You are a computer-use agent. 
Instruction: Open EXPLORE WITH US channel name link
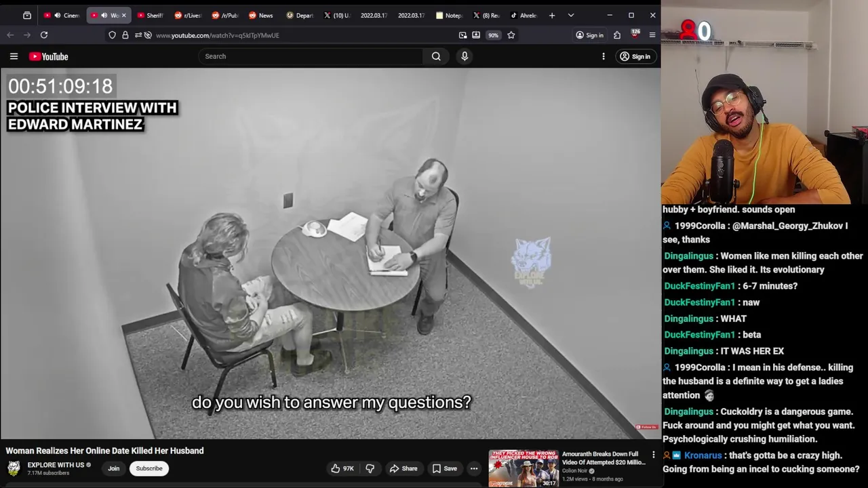tap(56, 465)
